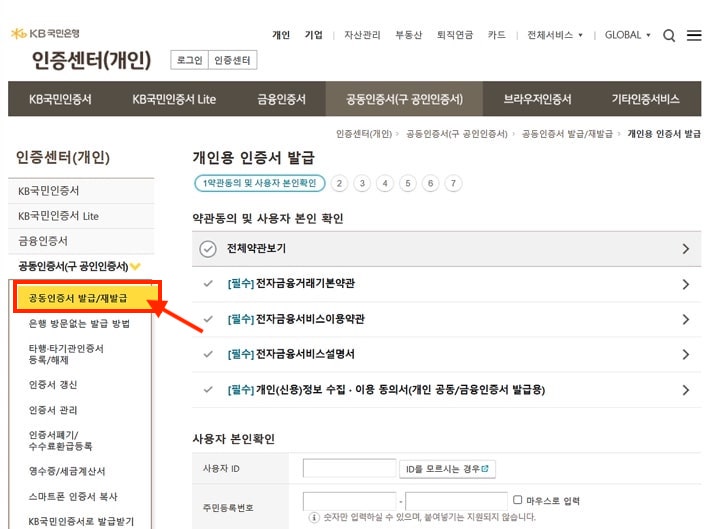Image resolution: width=720 pixels, height=529 pixels.
Task: Select sidebar item KB국민인증서
Action: [81, 191]
